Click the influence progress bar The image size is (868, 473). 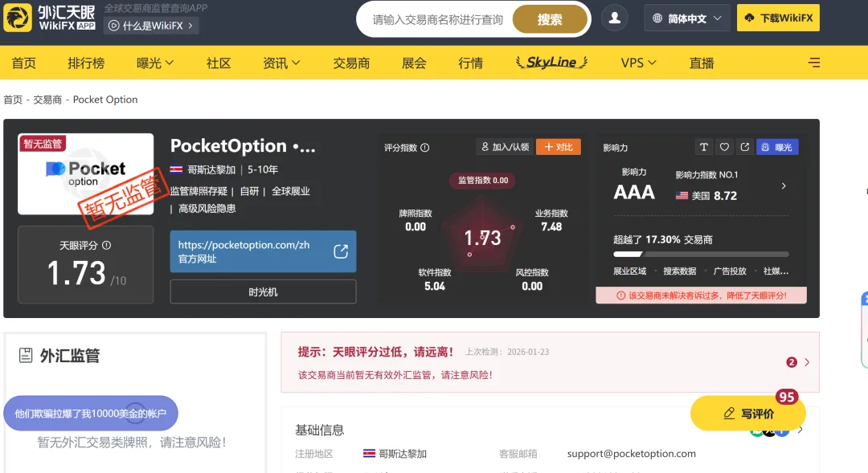click(701, 255)
